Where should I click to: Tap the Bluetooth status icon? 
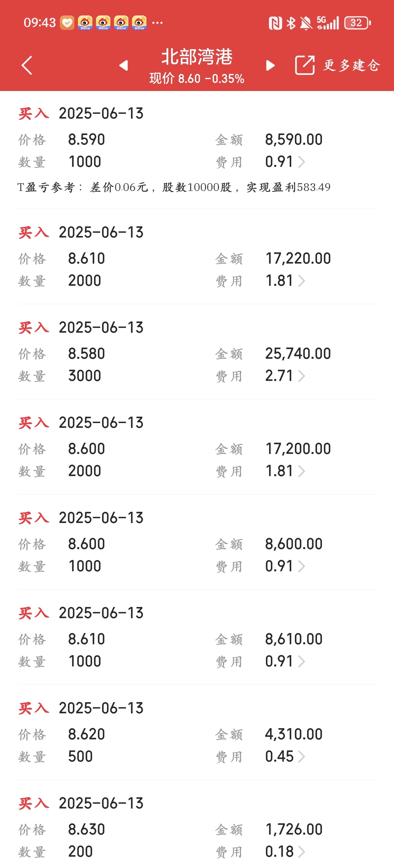291,23
